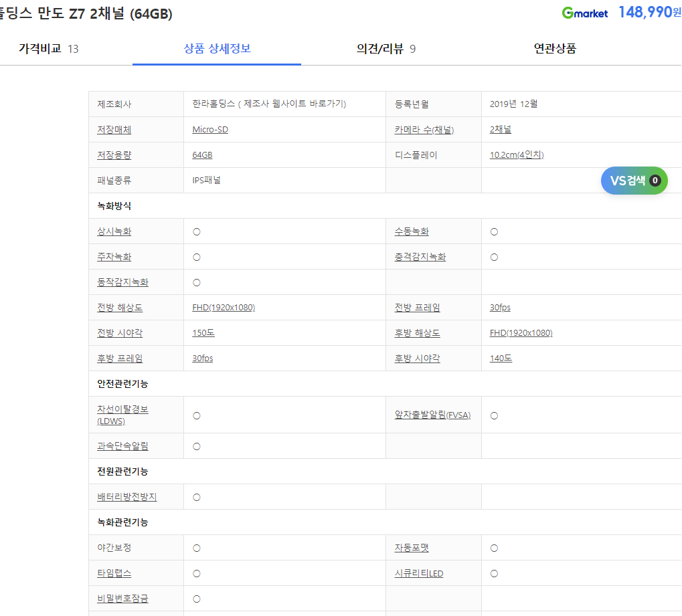Click the 전방 프레임 label link
The width and height of the screenshot is (682, 616).
(417, 308)
